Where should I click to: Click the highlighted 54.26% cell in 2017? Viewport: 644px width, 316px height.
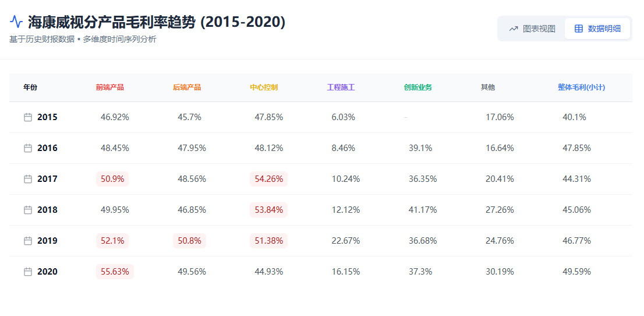click(x=268, y=179)
